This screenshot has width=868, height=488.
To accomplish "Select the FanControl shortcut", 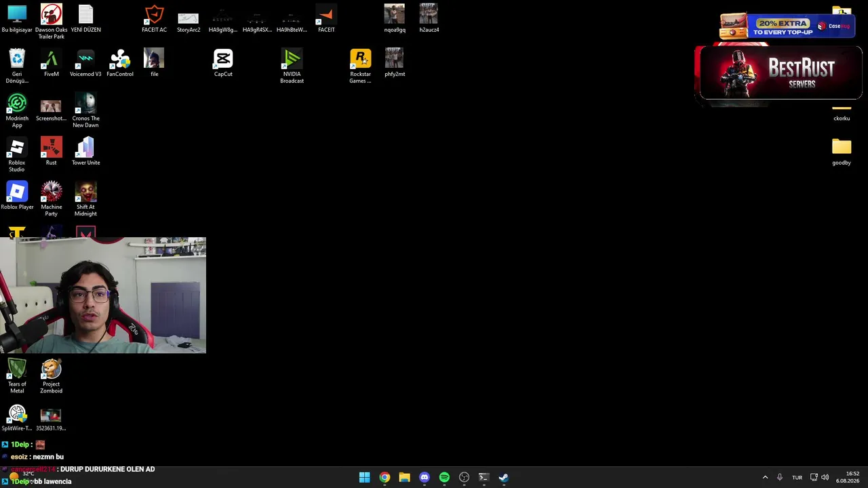I will pos(120,62).
